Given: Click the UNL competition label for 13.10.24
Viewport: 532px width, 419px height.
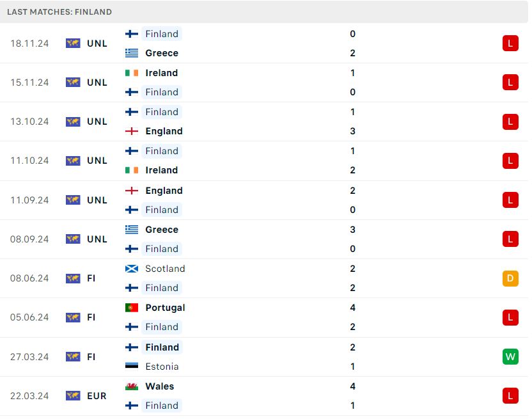Looking at the screenshot, I should (97, 122).
